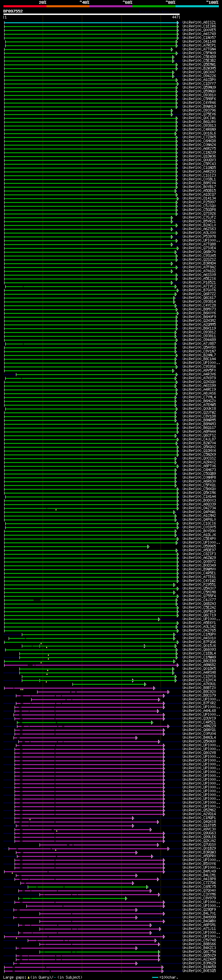
Task: Click the UniRef100_B1N459 label
Action: click(x=199, y=967)
